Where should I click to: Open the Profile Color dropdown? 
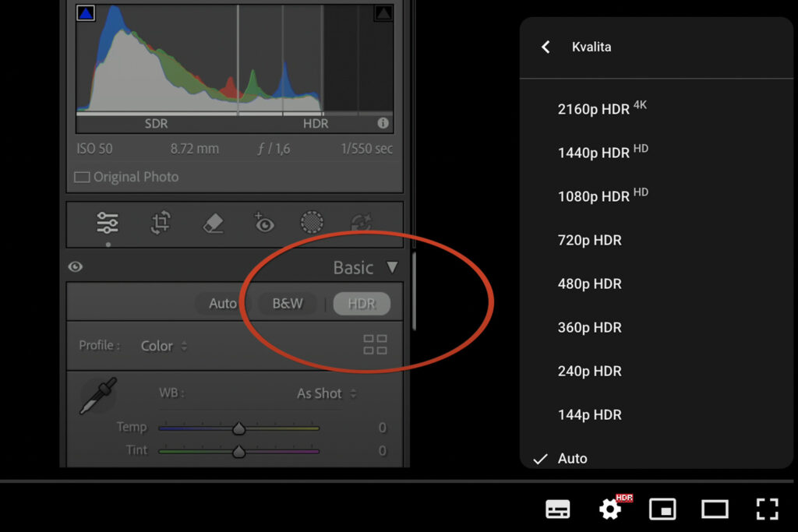pos(164,346)
